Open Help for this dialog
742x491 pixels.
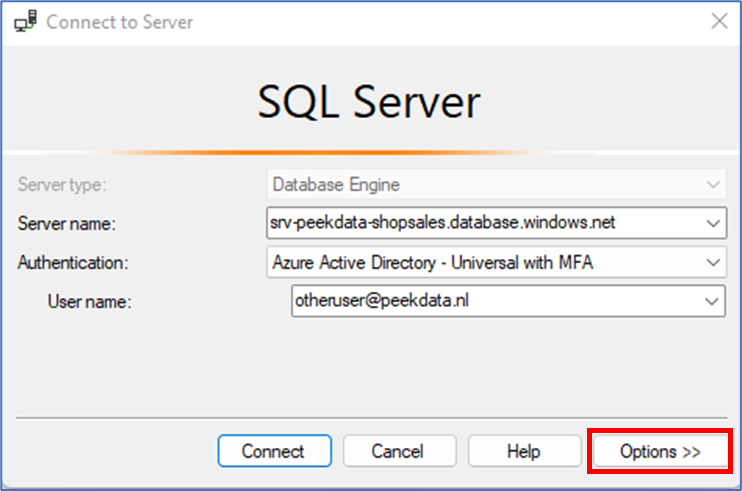pyautogui.click(x=524, y=451)
